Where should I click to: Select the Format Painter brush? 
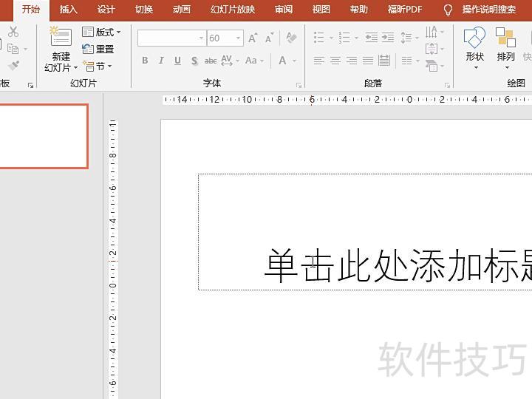[13, 66]
